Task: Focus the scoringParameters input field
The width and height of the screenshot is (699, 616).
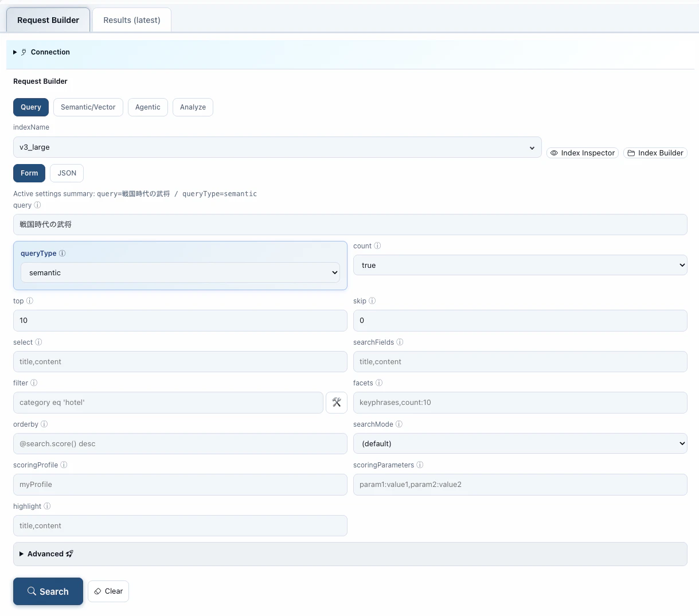Action: (520, 485)
